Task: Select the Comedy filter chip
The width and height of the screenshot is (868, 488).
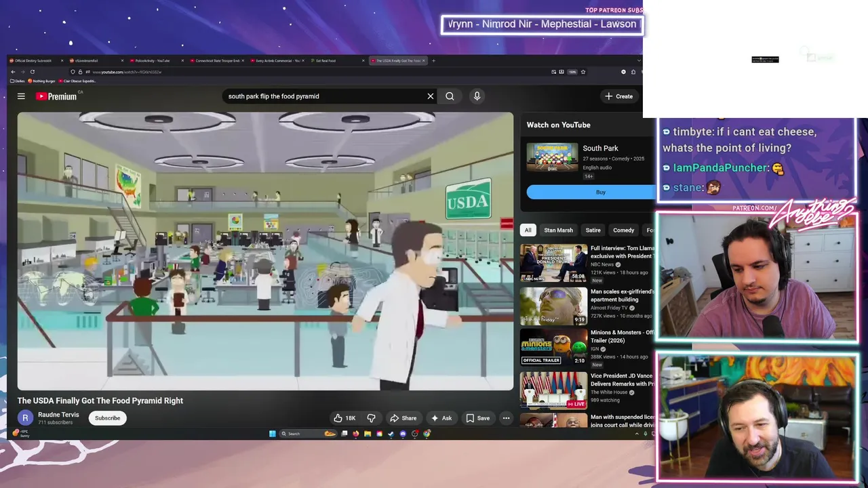Action: (x=623, y=230)
